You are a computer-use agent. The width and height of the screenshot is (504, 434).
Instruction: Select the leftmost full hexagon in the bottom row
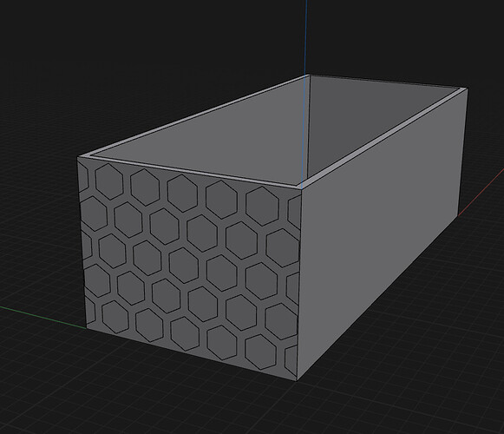[115, 317]
